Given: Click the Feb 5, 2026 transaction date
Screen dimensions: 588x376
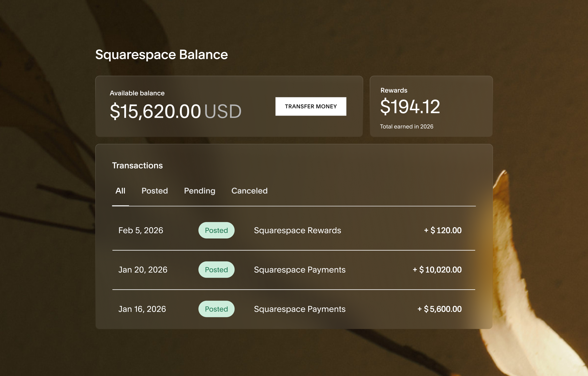Looking at the screenshot, I should click(140, 230).
